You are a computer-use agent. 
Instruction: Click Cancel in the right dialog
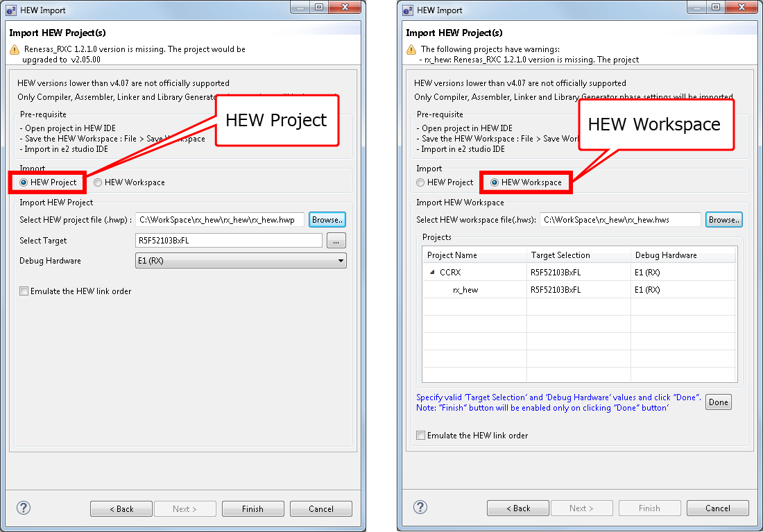coord(717,508)
